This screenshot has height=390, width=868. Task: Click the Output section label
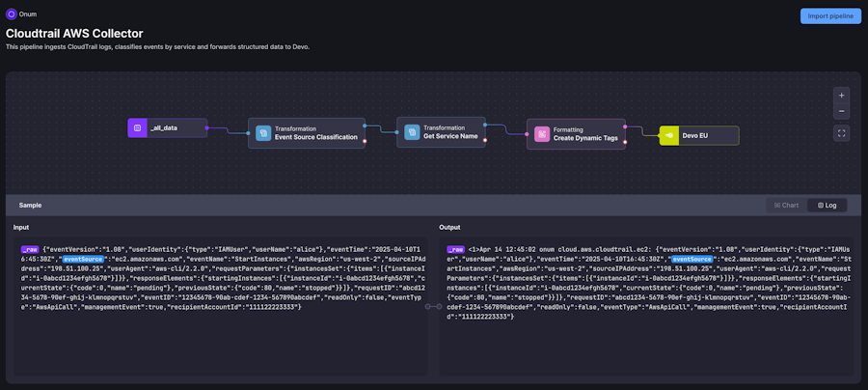point(449,227)
